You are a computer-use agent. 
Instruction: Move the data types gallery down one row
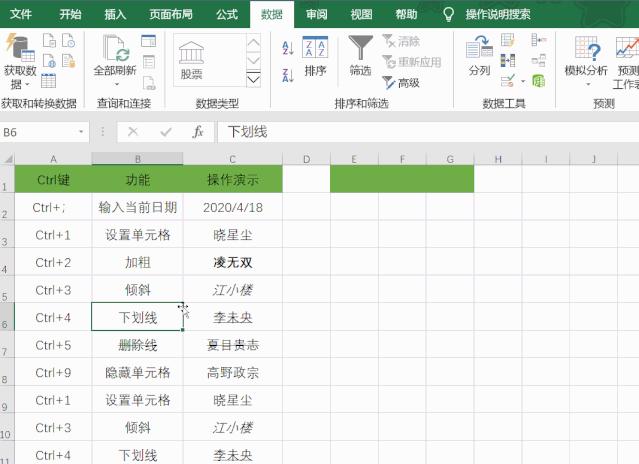click(253, 61)
